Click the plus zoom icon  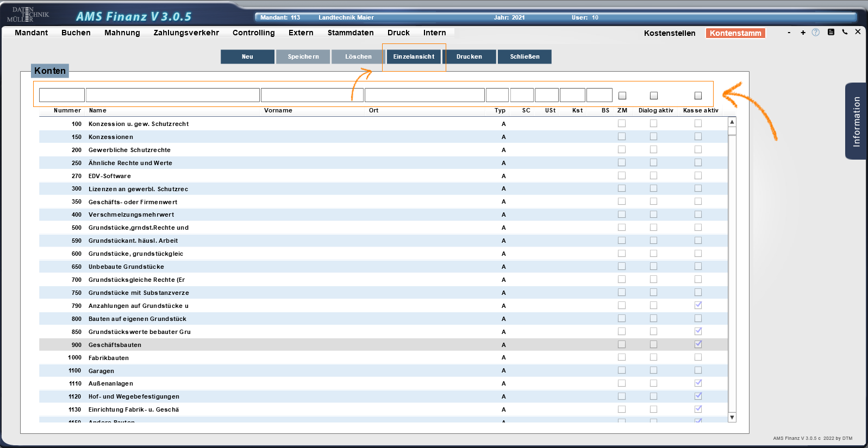coord(803,33)
